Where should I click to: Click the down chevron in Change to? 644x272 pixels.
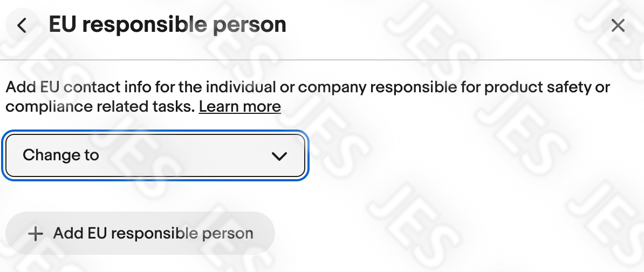tap(279, 156)
